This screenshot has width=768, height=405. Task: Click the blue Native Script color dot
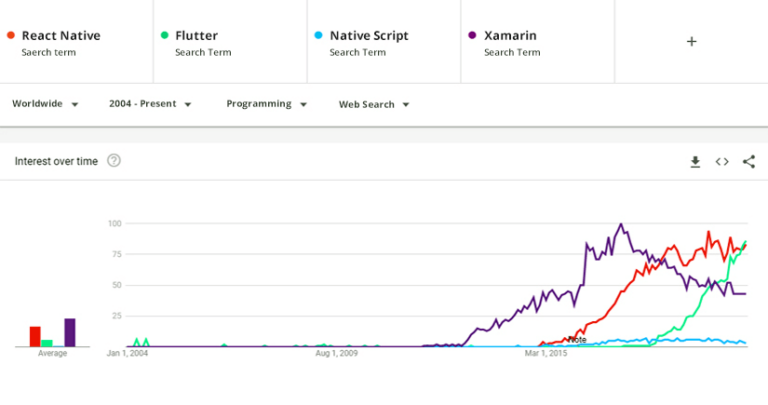318,36
